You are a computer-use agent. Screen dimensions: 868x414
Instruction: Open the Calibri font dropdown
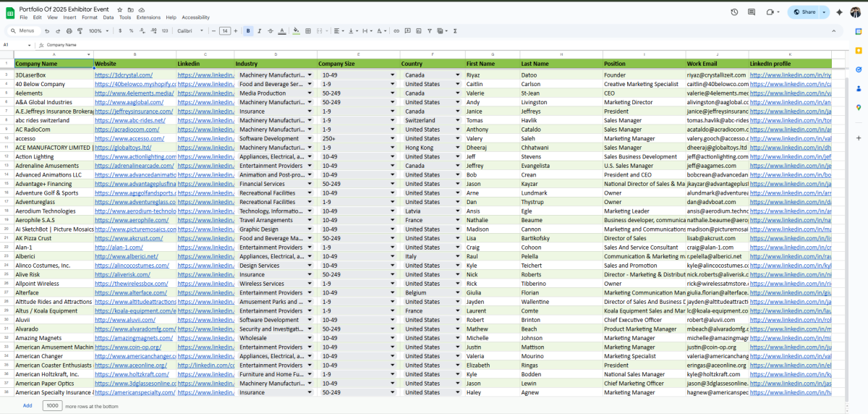click(190, 31)
